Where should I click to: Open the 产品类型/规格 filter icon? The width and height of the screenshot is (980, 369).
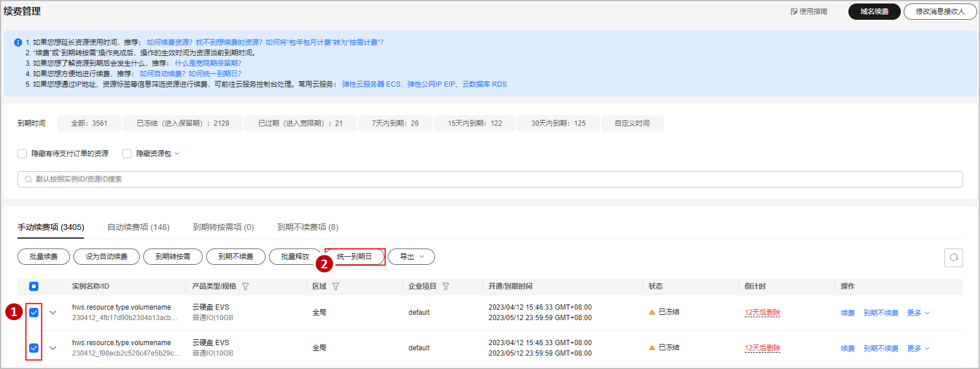coord(245,286)
